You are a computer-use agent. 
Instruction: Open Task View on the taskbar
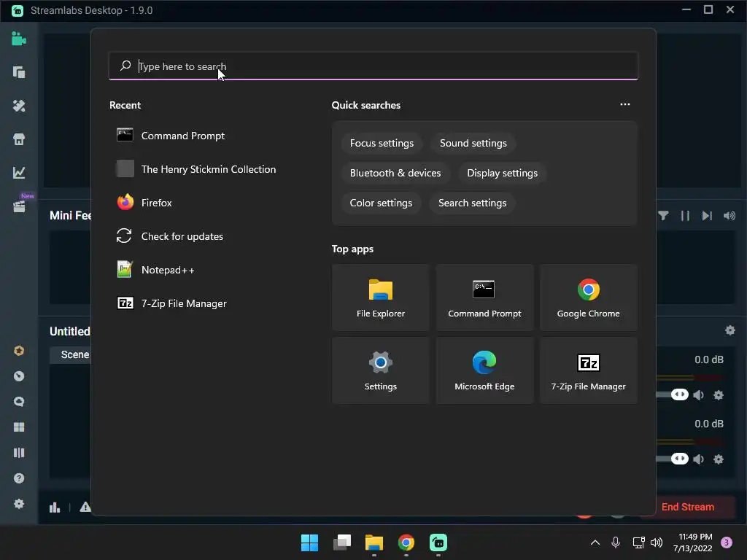click(342, 542)
